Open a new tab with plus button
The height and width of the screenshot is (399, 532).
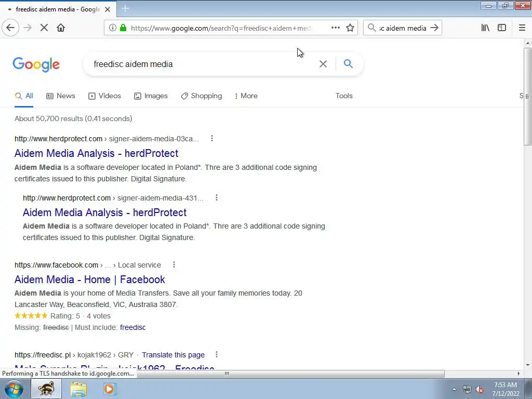(x=125, y=8)
